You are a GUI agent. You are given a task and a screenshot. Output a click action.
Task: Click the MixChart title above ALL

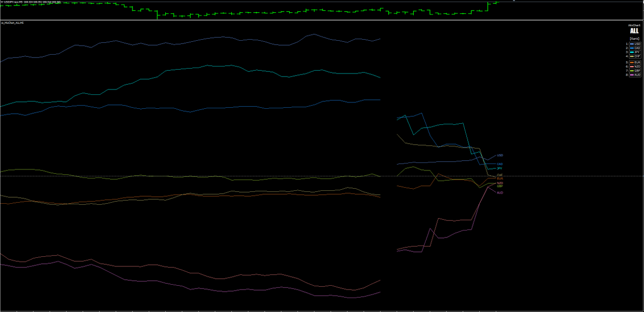click(x=634, y=25)
